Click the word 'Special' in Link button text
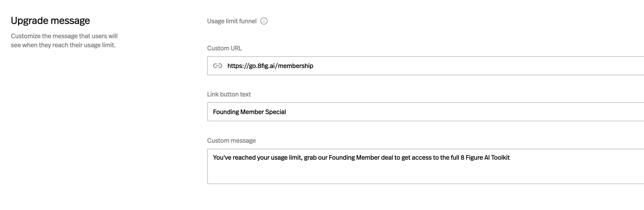The image size is (644, 210). point(275,112)
